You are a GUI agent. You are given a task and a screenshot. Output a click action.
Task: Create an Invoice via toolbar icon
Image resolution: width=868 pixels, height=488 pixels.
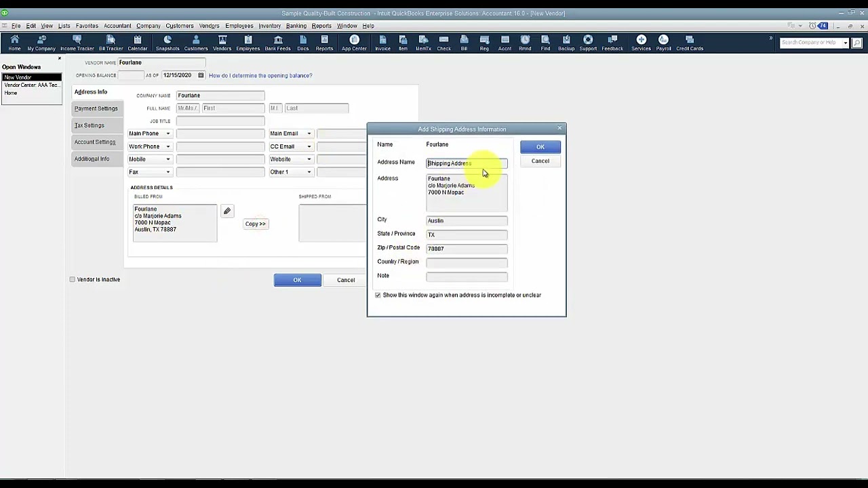(x=383, y=43)
